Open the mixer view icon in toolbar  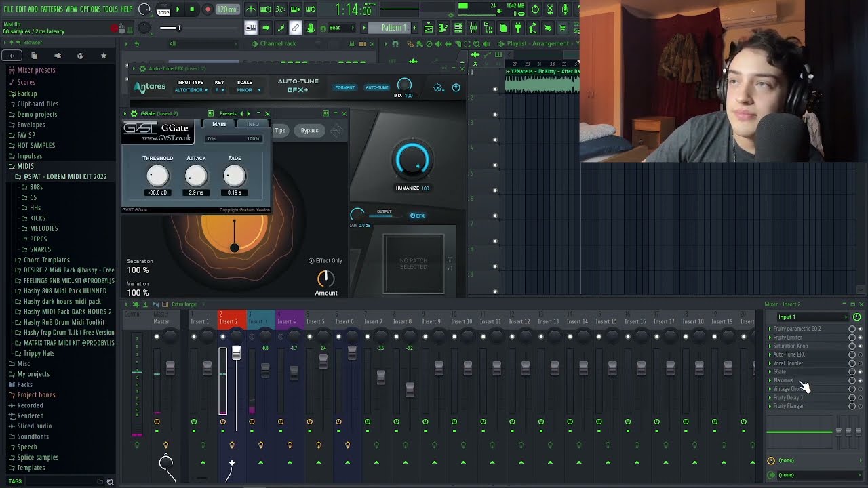tap(473, 28)
